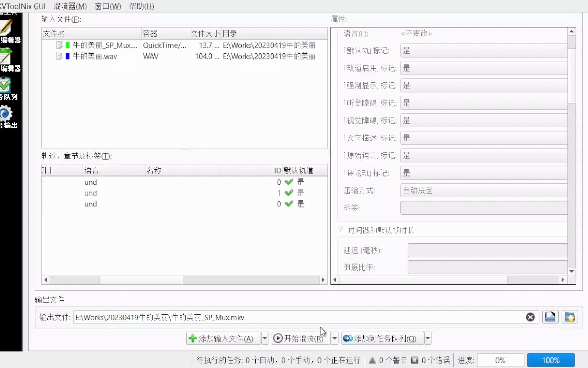Viewport: 588px width, 368px height.
Task: Open the MKVToolNix GUI menu
Action: (x=22, y=6)
